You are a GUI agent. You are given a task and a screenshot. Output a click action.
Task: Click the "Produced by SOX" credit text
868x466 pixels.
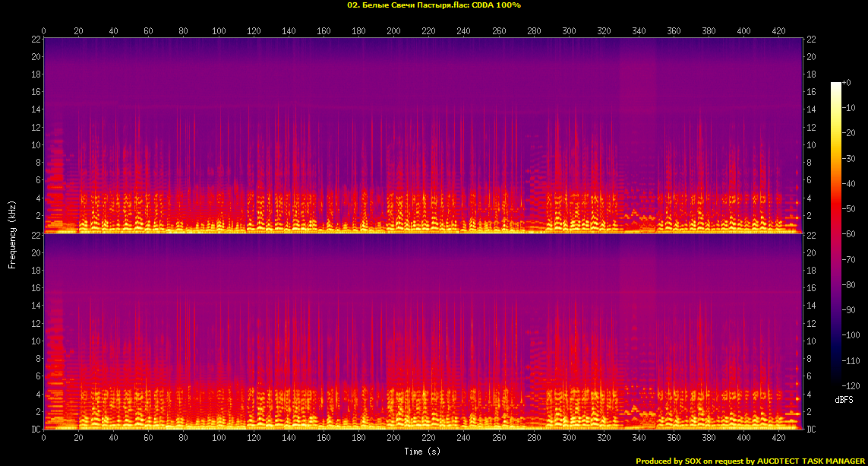tap(670, 461)
